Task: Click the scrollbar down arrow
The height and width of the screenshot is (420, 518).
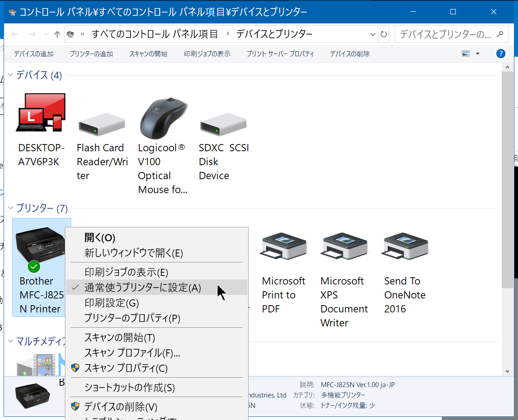Action: [x=507, y=371]
